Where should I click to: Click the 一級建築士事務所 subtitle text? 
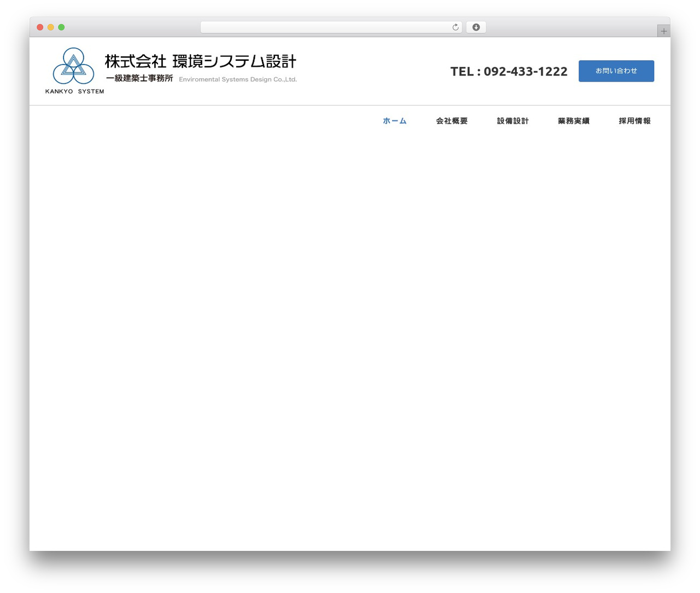pyautogui.click(x=139, y=78)
